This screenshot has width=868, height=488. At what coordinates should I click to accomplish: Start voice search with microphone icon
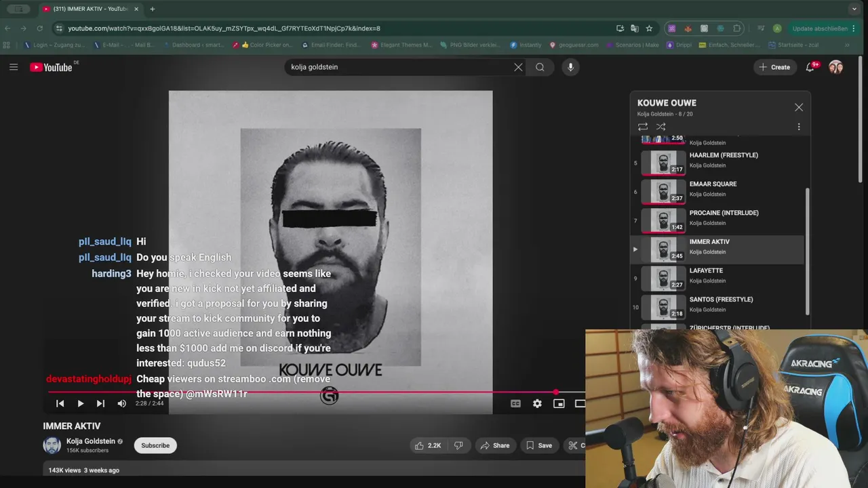tap(570, 67)
